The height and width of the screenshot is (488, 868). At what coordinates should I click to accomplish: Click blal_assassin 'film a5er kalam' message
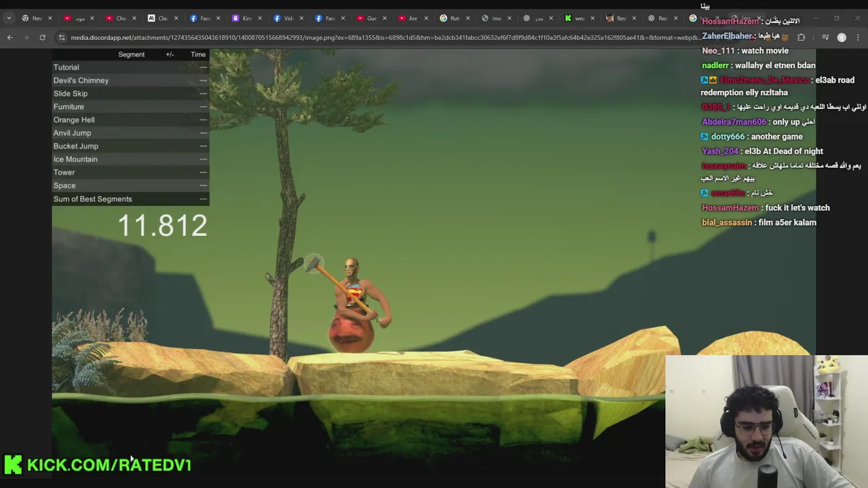759,223
